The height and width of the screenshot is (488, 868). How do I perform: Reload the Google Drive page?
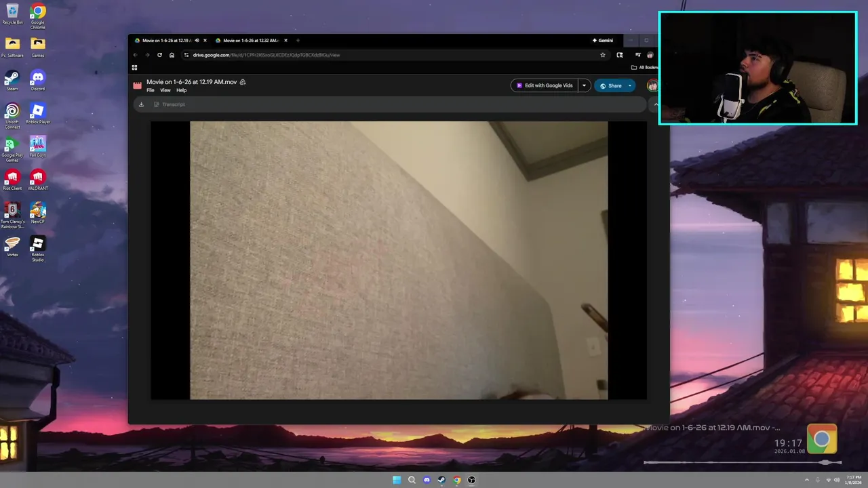tap(159, 55)
